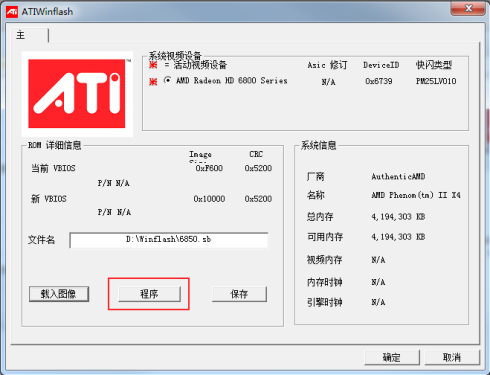Viewport: 490px width, 375px height.
Task: Click the DeviceID value 0x6739
Action: pyautogui.click(x=378, y=81)
